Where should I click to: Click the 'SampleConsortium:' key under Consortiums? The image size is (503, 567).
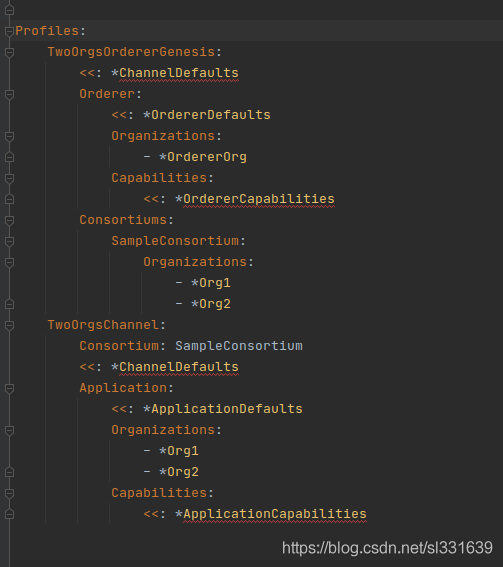179,240
